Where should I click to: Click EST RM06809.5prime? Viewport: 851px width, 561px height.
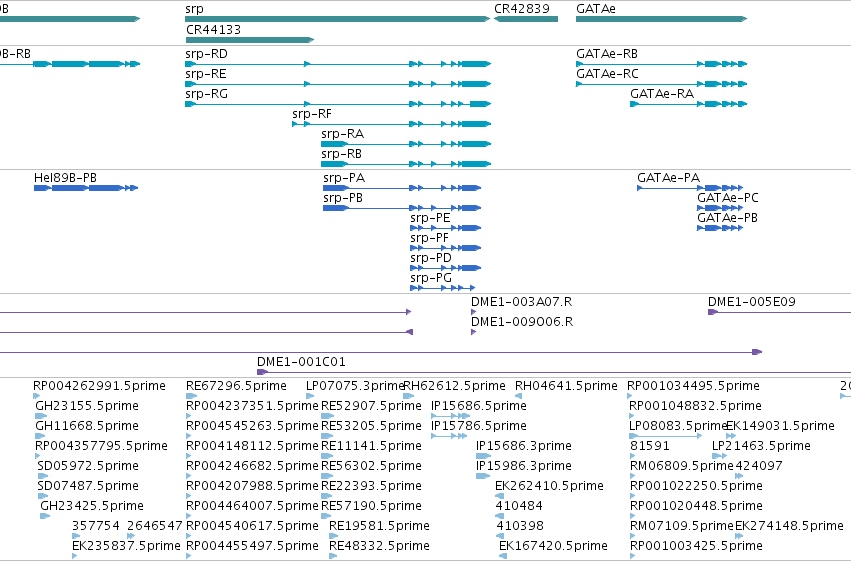[x=633, y=476]
